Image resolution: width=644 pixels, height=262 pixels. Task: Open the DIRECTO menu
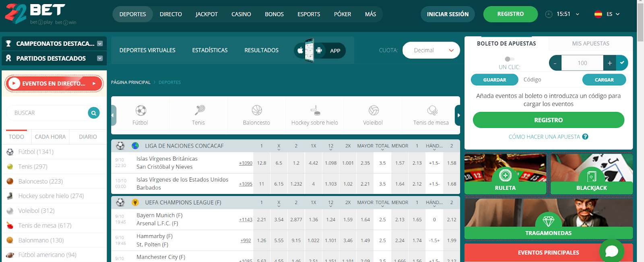coord(171,14)
